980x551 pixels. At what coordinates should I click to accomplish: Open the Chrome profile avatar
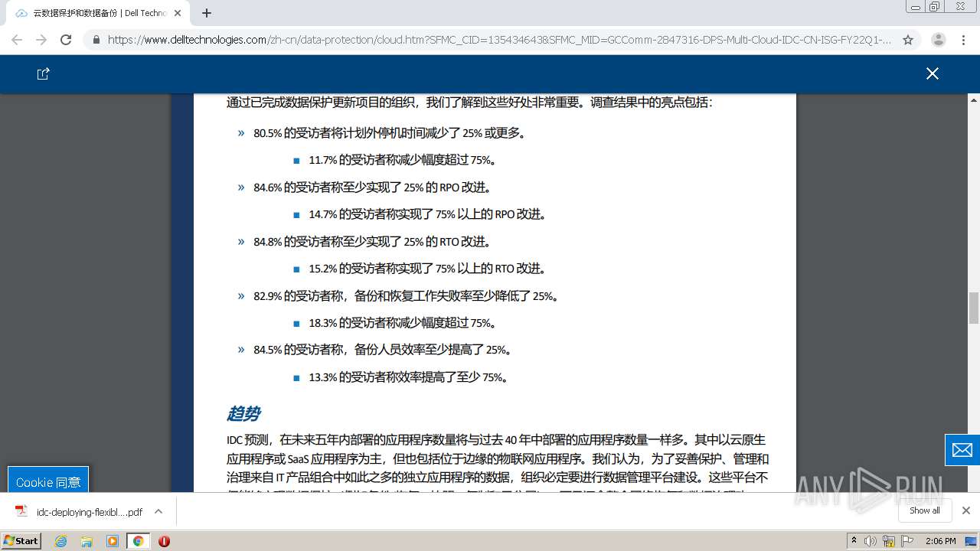click(x=939, y=40)
